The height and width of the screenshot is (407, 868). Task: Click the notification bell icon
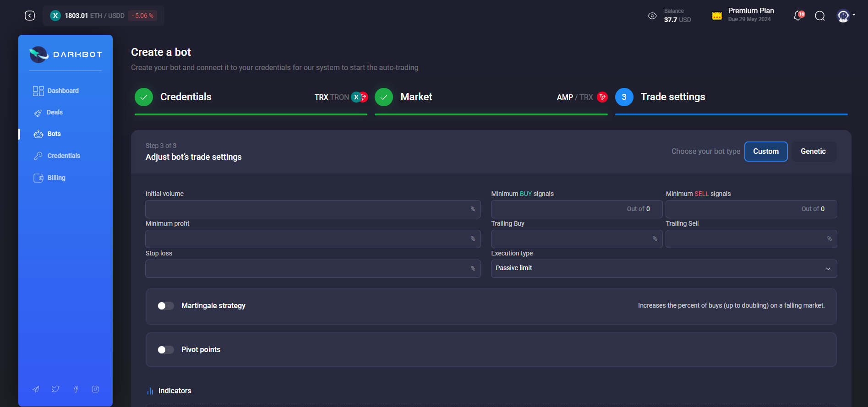click(798, 16)
